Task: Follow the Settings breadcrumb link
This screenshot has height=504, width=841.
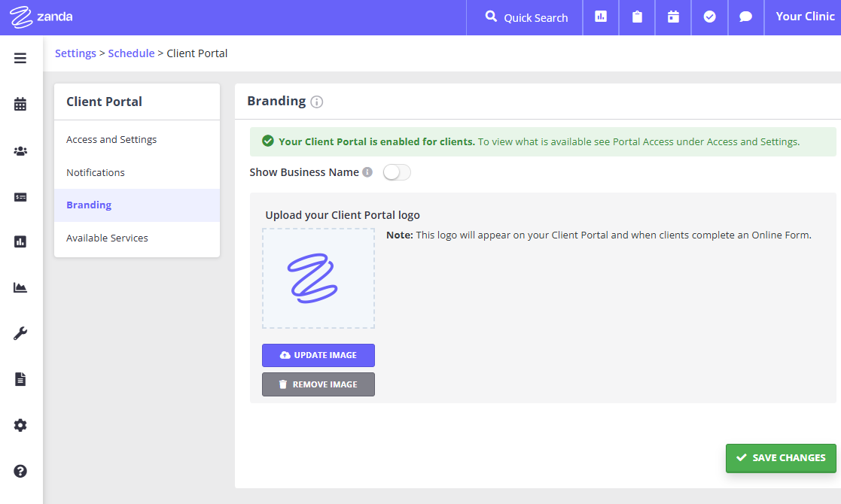Action: coord(75,53)
